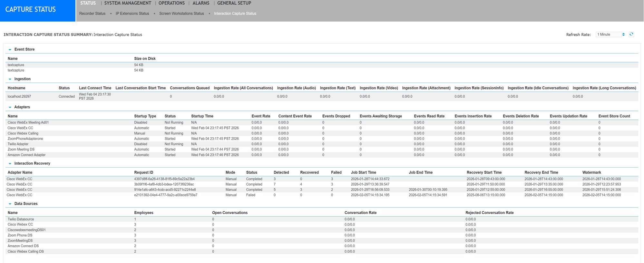Select the failed Cisco WebEx CC recovery row
Image resolution: width=644 pixels, height=263 pixels.
[x=19, y=195]
